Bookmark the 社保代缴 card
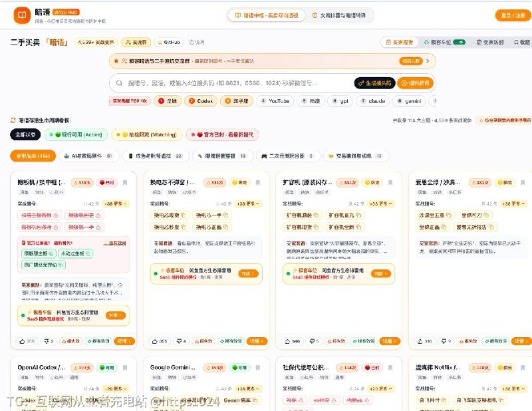 click(390, 368)
